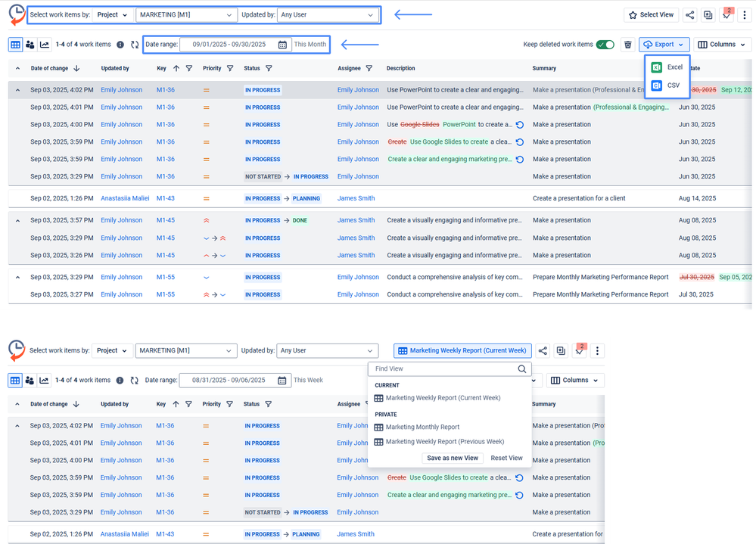Filter by Assignee column in top table
This screenshot has height=544, width=756.
369,68
